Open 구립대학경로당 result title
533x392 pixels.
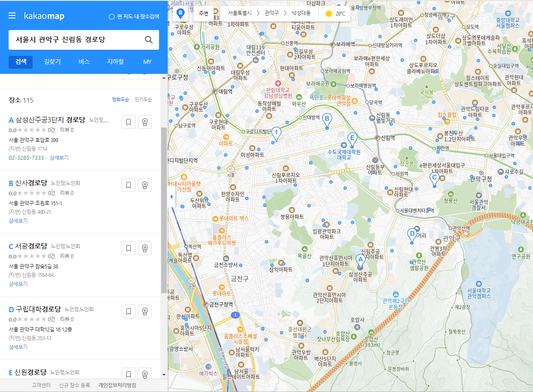(38, 309)
